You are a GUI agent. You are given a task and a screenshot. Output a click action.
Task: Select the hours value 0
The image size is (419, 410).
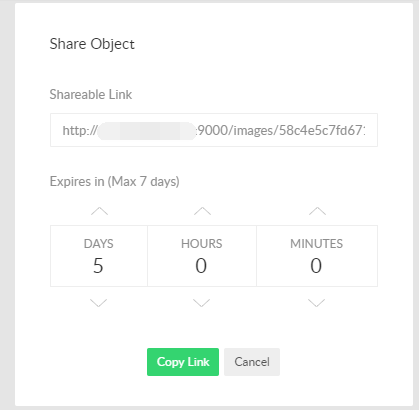[x=201, y=266]
